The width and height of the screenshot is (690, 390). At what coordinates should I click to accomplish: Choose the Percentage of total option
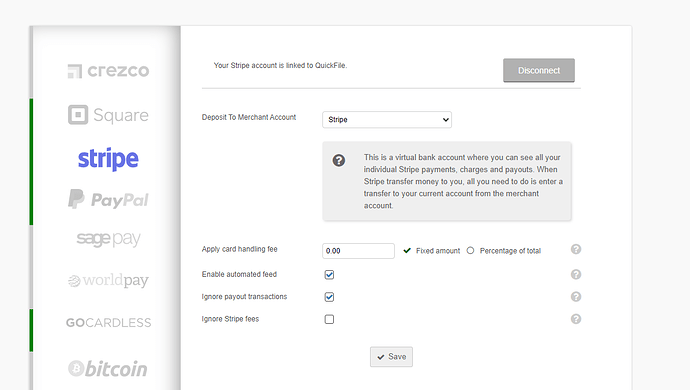click(470, 250)
